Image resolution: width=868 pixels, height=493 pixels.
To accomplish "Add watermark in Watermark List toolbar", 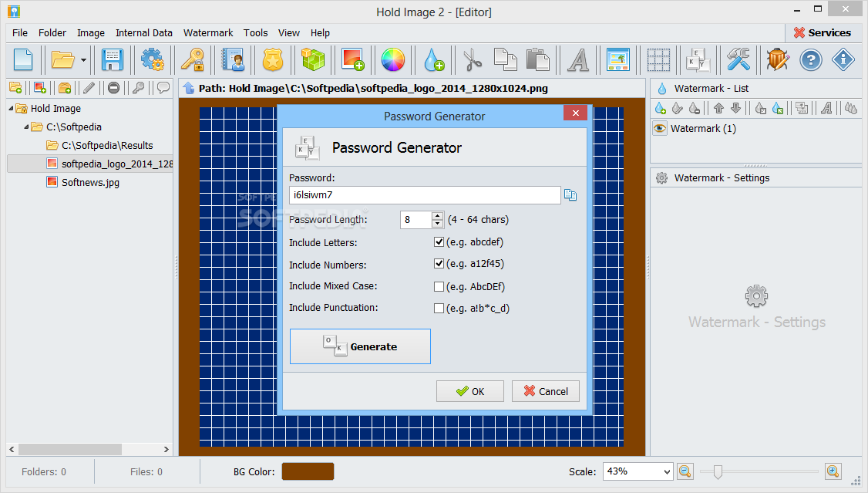I will (x=660, y=108).
